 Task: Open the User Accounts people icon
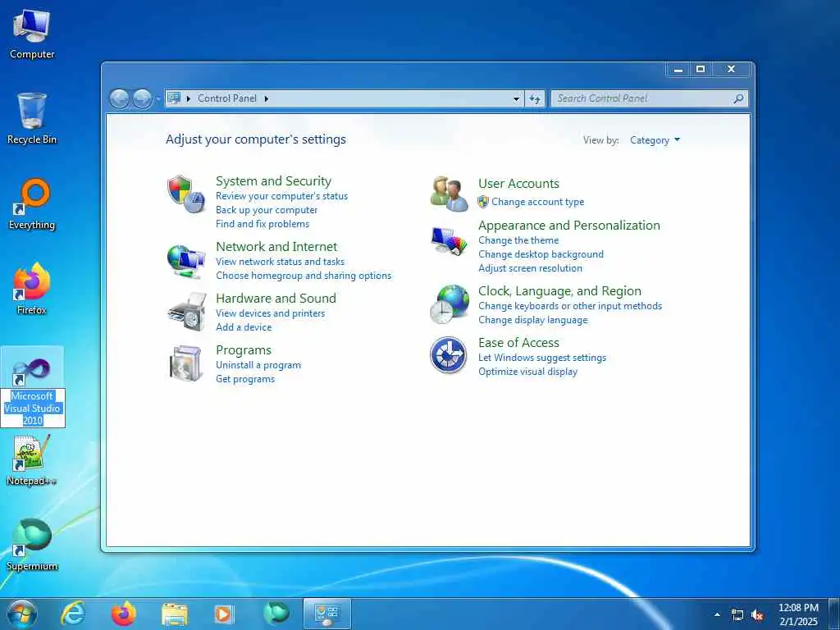pyautogui.click(x=449, y=194)
